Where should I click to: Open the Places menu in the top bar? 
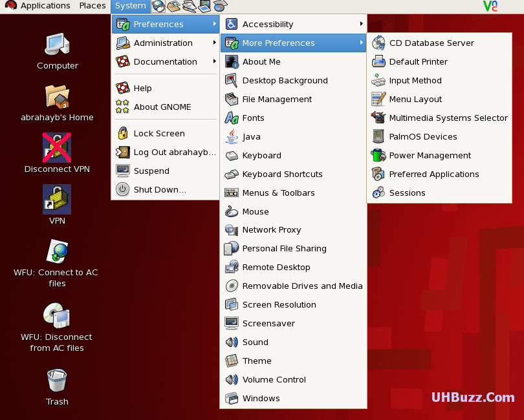[93, 6]
